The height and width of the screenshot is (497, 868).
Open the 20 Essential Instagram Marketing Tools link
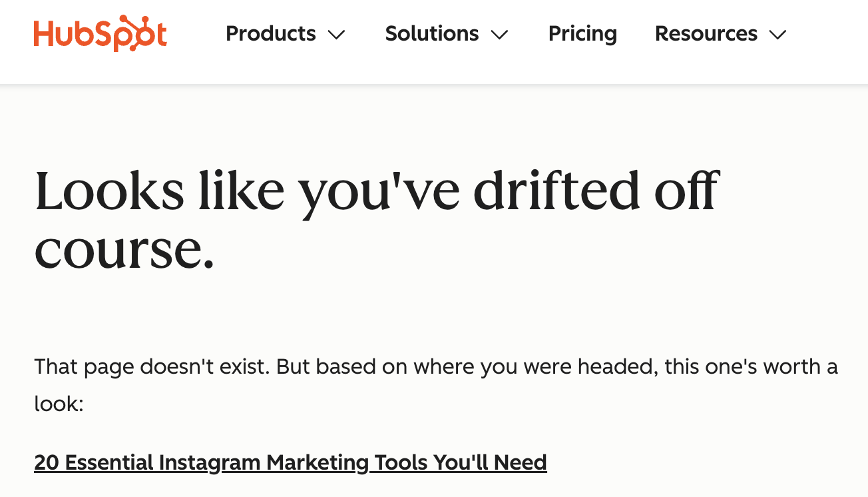290,462
